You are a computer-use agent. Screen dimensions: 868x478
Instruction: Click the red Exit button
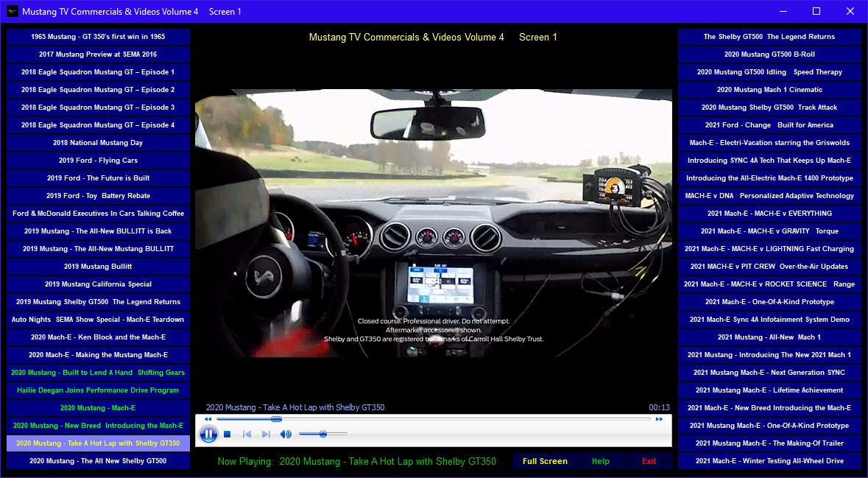(x=649, y=461)
